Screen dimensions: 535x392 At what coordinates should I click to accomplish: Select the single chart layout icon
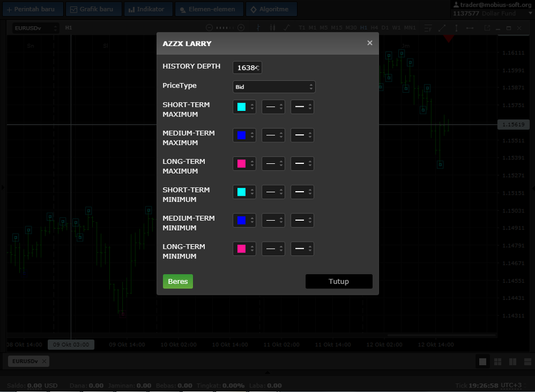(x=483, y=362)
